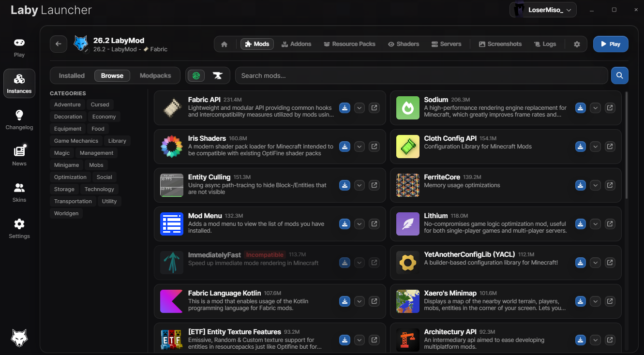This screenshot has height=355, width=644.
Task: Open the Play section in sidebar
Action: (19, 47)
